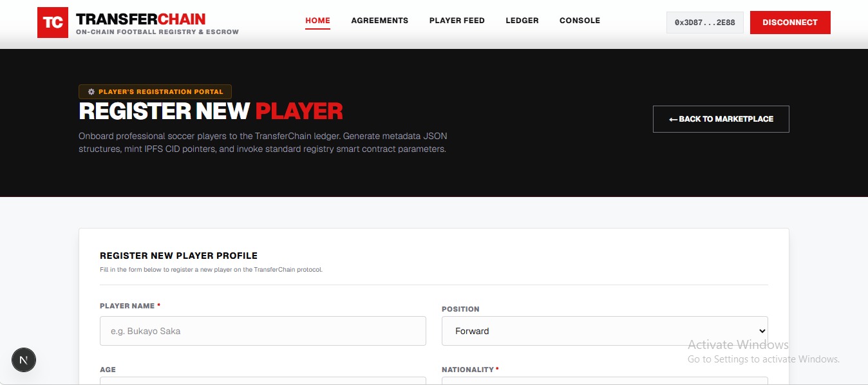Click the Player's Registration Portal badge text
The width and height of the screenshot is (868, 385).
[161, 92]
